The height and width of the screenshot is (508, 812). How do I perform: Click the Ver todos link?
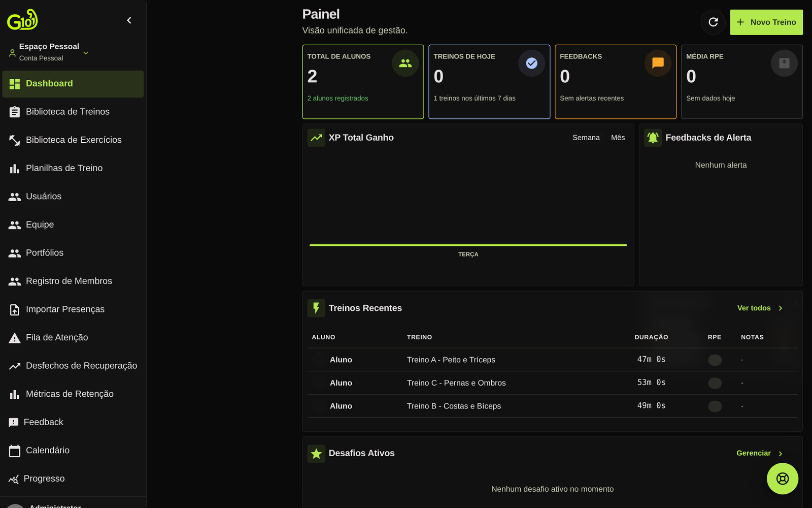754,308
